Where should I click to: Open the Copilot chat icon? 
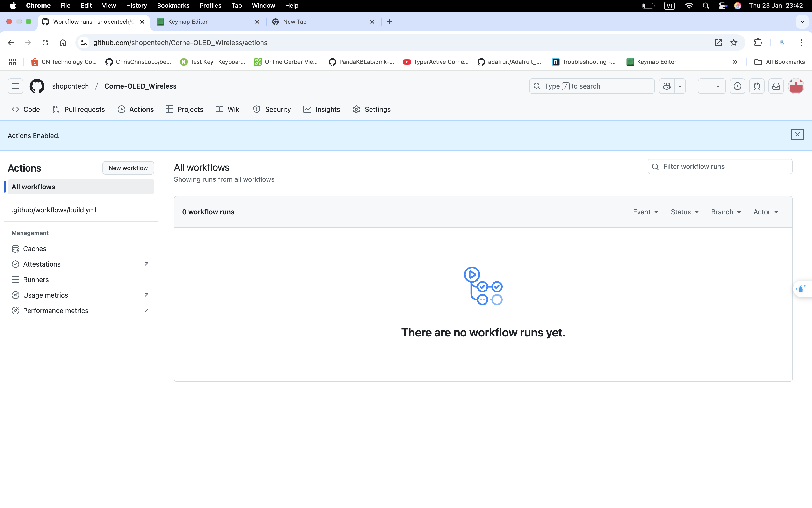tap(667, 86)
